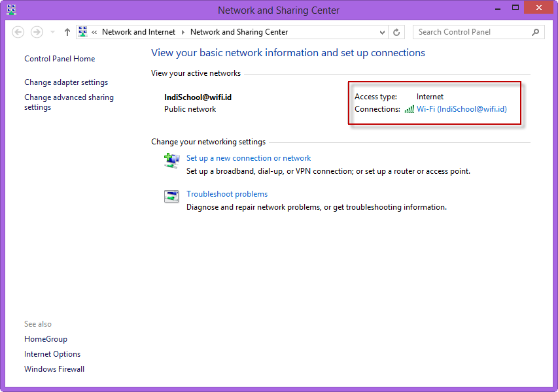
Task: Open Wi-Fi (IndiSchool@wifi.id) connection status
Action: pos(462,109)
